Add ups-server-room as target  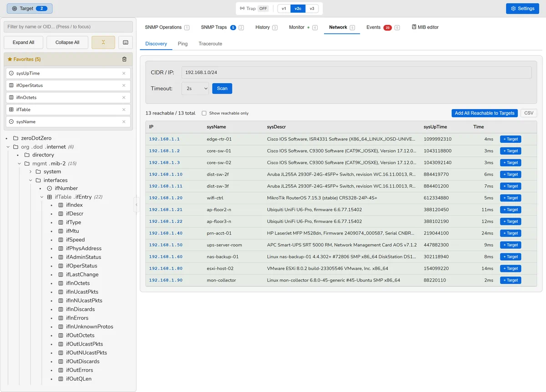pyautogui.click(x=511, y=245)
